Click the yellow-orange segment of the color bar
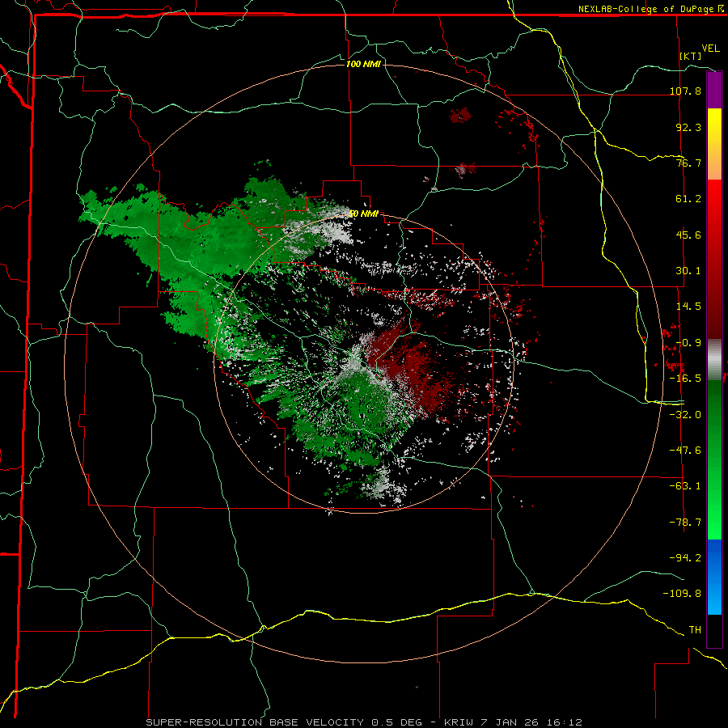Viewport: 728px width, 728px height. click(x=714, y=144)
